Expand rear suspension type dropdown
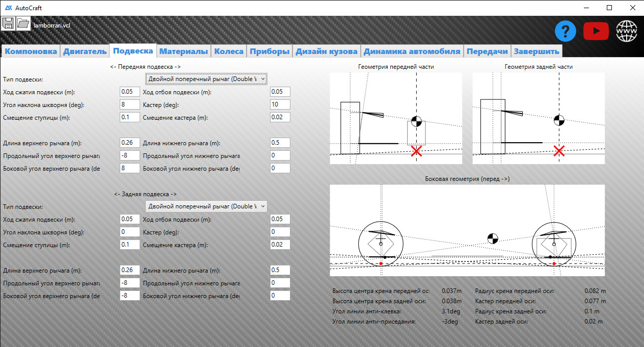 pos(206,206)
